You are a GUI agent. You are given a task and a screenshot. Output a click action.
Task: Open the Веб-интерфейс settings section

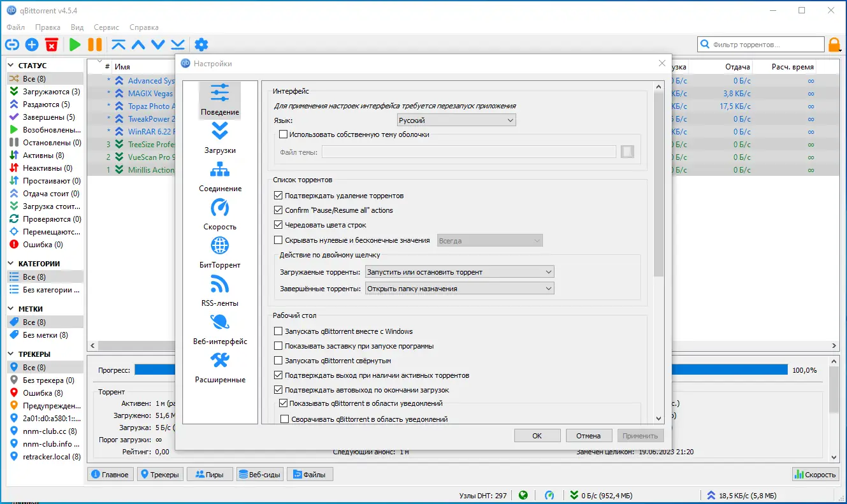[220, 329]
